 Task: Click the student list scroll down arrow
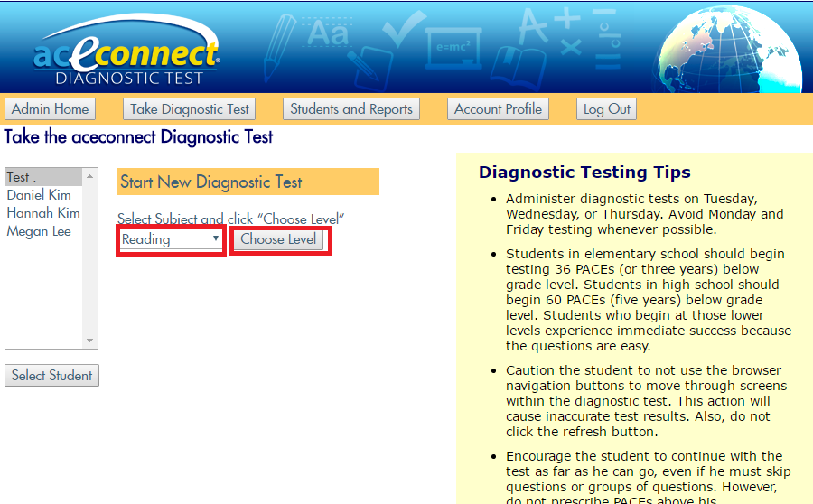click(89, 341)
